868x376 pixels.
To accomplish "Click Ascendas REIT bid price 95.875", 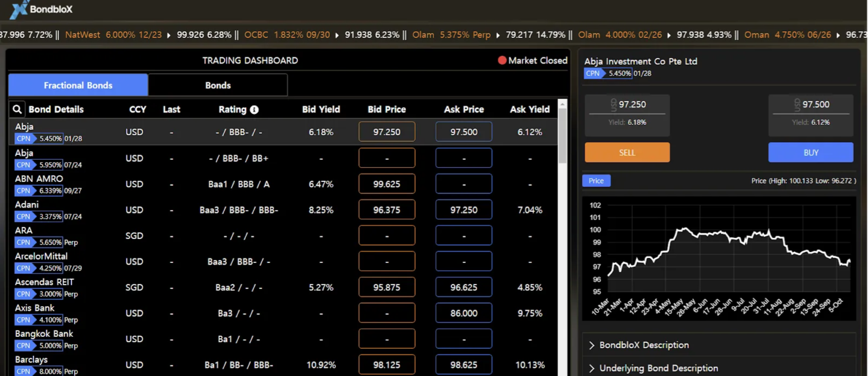I will tap(387, 287).
